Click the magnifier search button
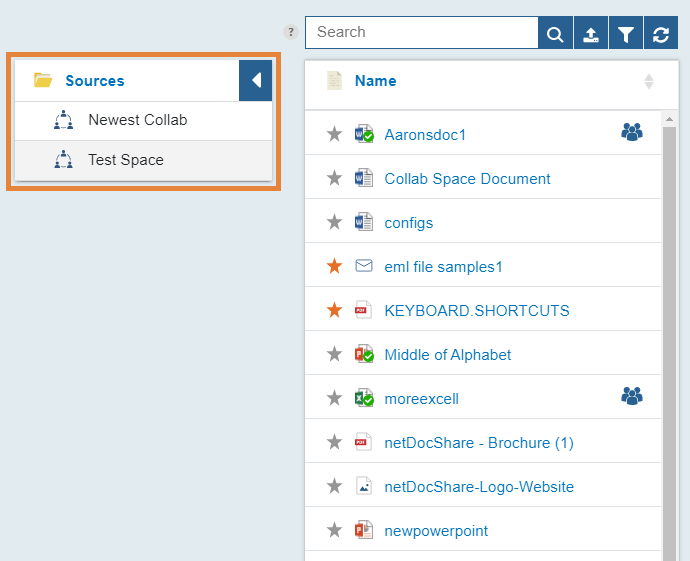 pyautogui.click(x=555, y=33)
